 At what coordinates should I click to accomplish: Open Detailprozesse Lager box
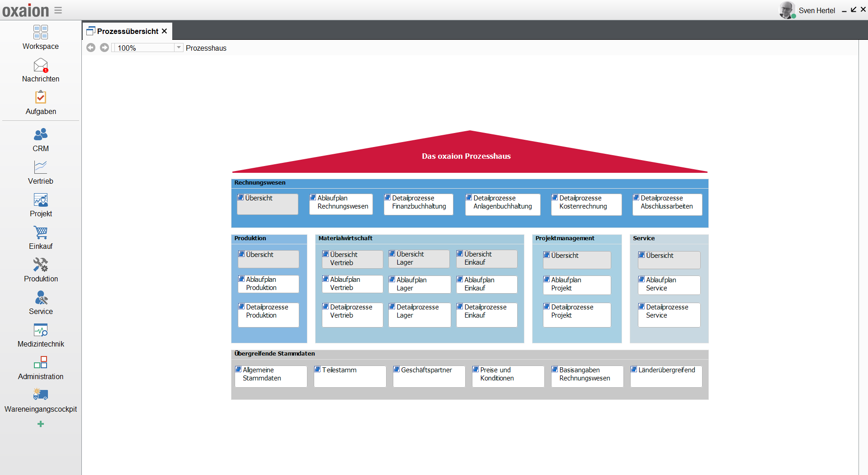point(420,315)
